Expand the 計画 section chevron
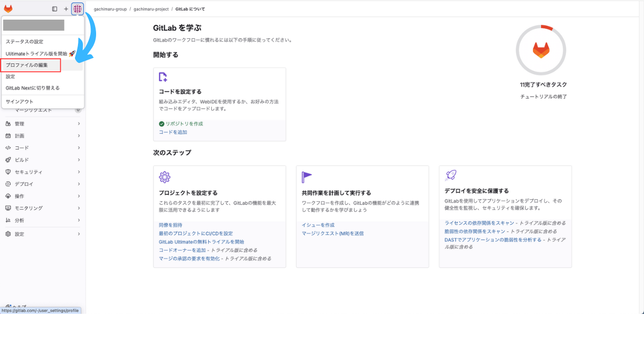Screen dimensions: 644x337 79,136
